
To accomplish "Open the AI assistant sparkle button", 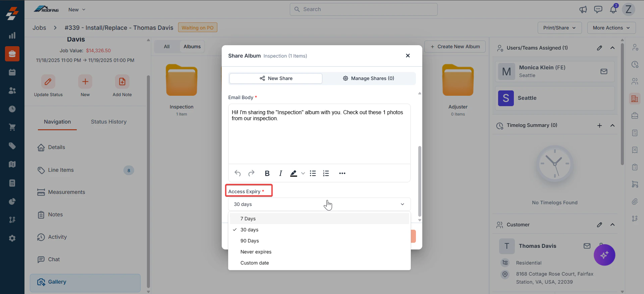I will [x=604, y=255].
